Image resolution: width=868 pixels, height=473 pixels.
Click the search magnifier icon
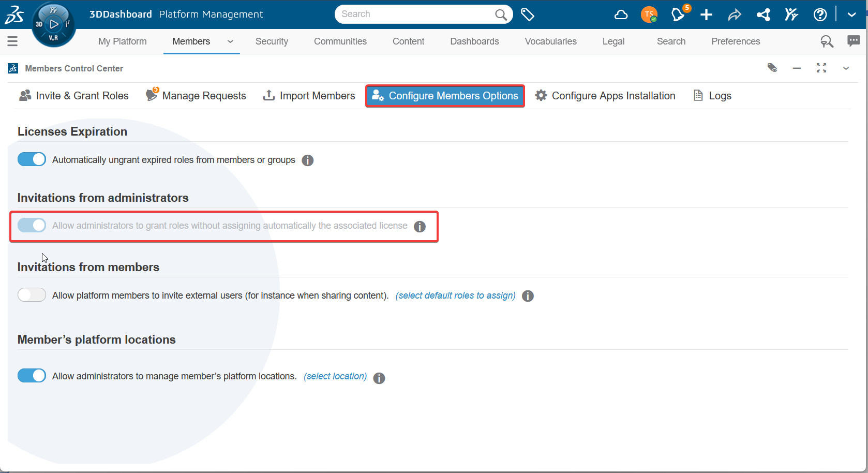pos(501,14)
